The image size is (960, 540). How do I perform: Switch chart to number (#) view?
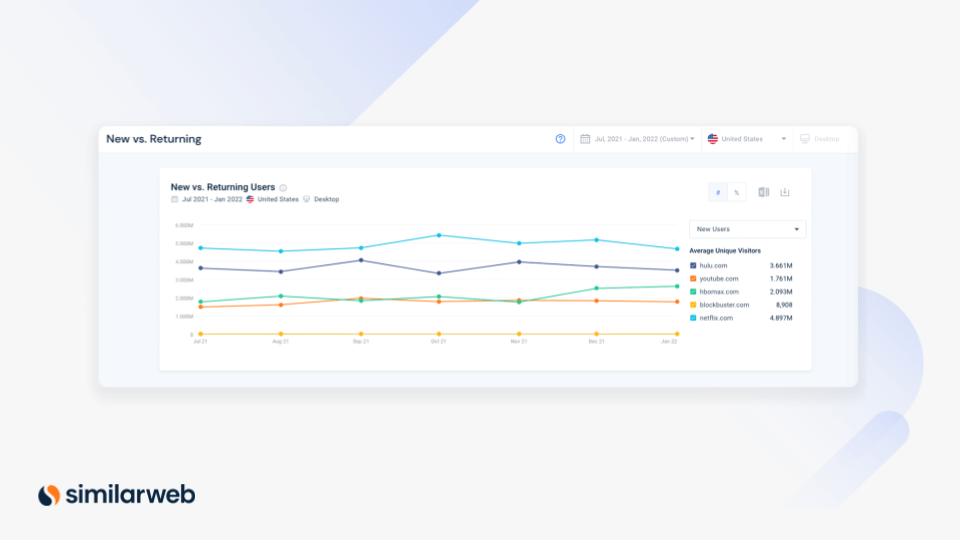718,192
